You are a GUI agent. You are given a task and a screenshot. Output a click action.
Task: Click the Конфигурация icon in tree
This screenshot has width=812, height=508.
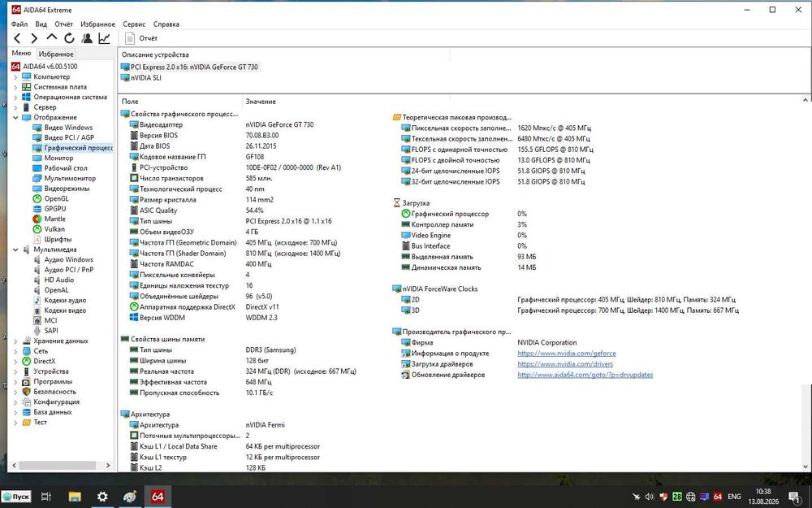(x=27, y=402)
